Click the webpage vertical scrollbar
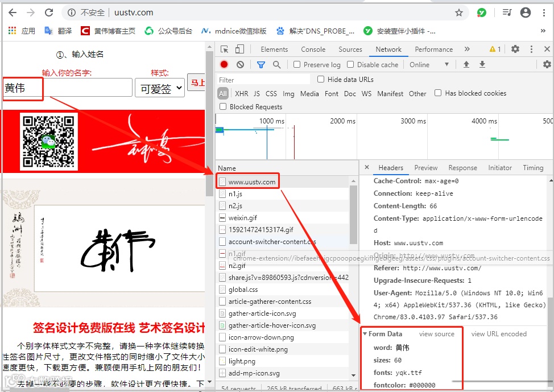The height and width of the screenshot is (392, 554). (x=209, y=123)
